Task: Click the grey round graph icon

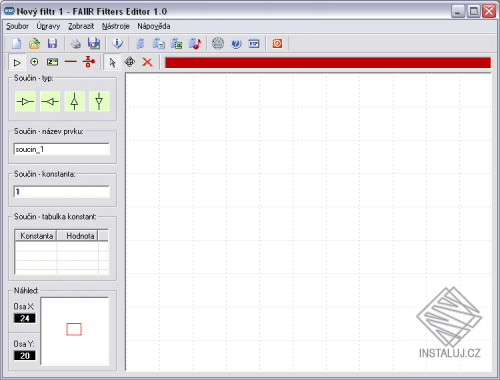Action: click(218, 43)
